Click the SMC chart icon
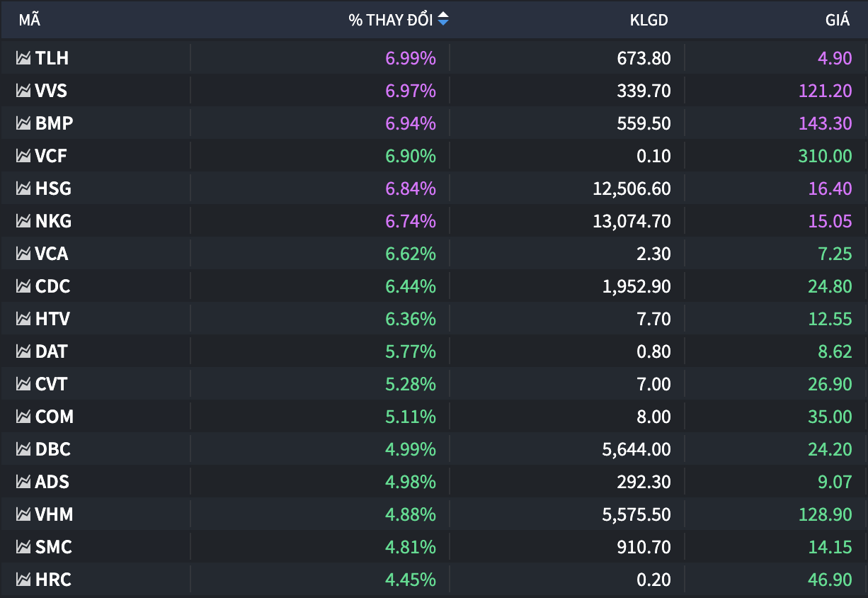868x598 pixels. [x=23, y=547]
